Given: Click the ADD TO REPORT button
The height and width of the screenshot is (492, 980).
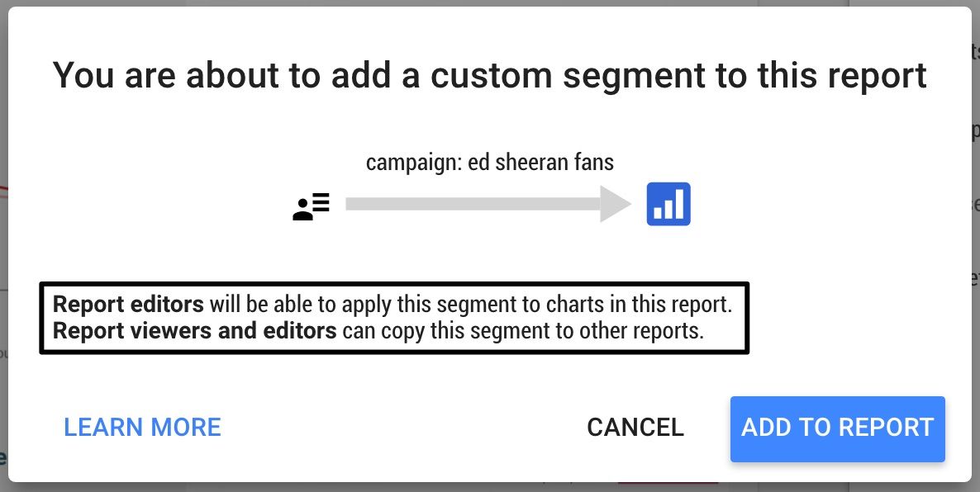Looking at the screenshot, I should click(x=838, y=429).
